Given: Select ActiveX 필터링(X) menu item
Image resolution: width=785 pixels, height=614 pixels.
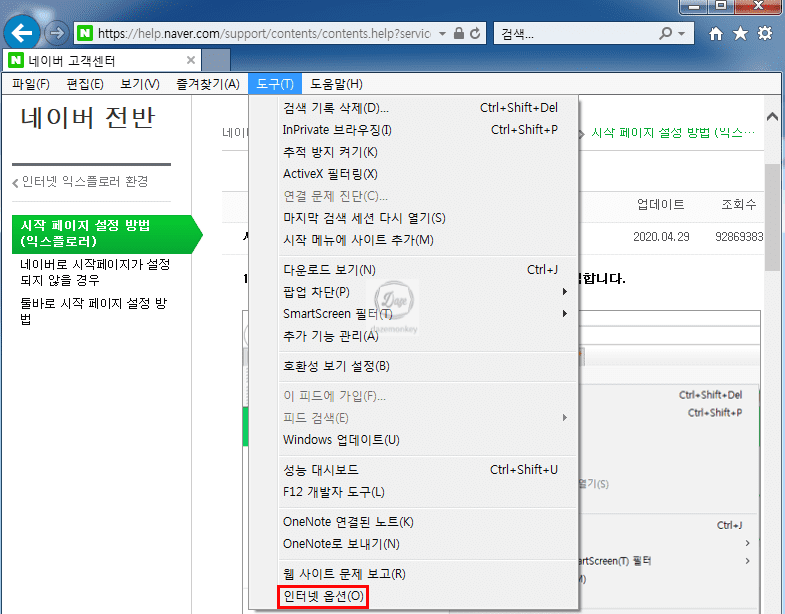Looking at the screenshot, I should click(x=414, y=174).
